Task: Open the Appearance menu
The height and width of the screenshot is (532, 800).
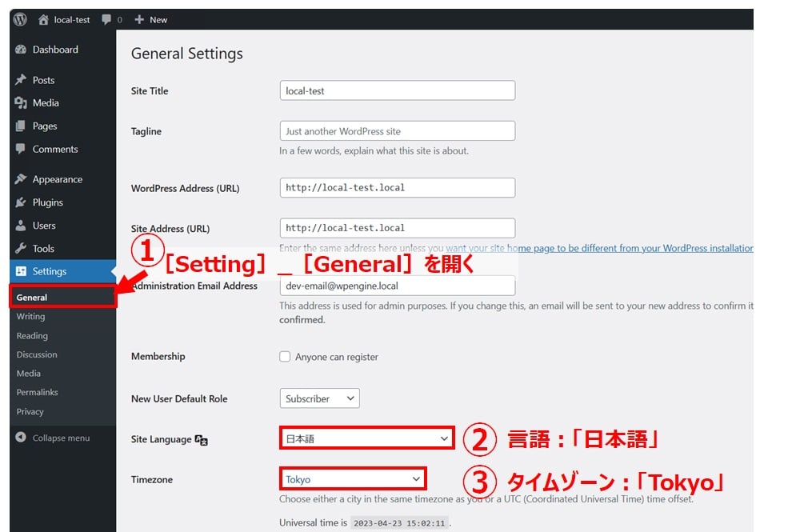Action: [x=57, y=179]
